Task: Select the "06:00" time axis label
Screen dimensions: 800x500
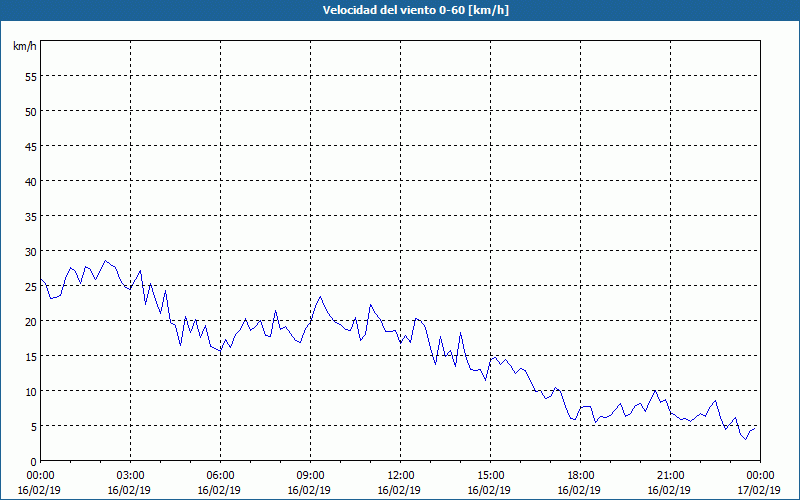Action: 221,476
